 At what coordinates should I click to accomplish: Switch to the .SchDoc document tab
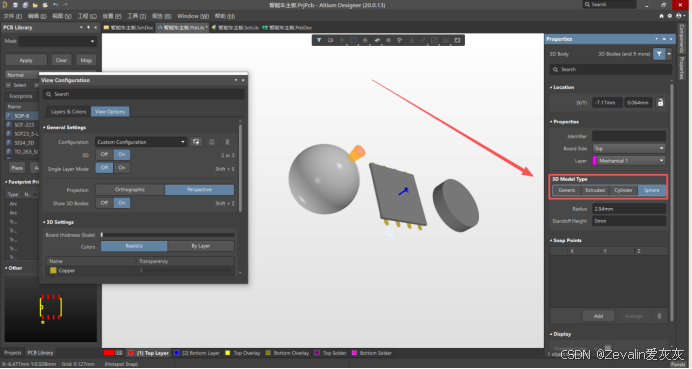(129, 27)
